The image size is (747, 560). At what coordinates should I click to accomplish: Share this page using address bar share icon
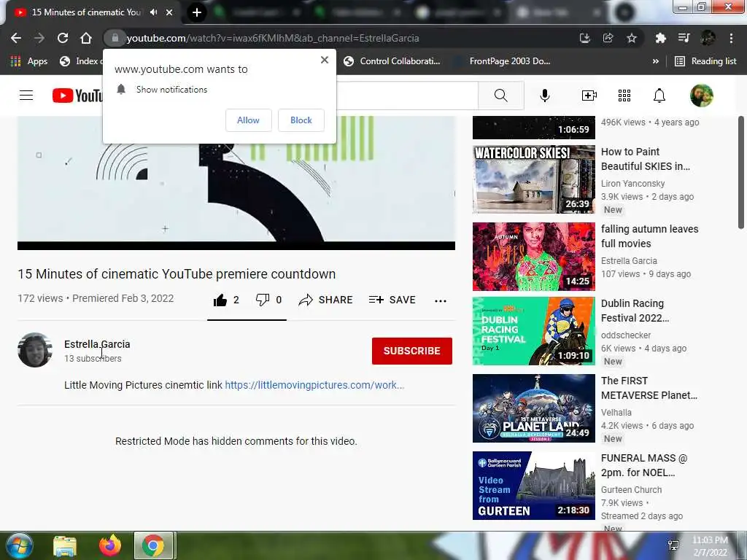click(x=608, y=38)
